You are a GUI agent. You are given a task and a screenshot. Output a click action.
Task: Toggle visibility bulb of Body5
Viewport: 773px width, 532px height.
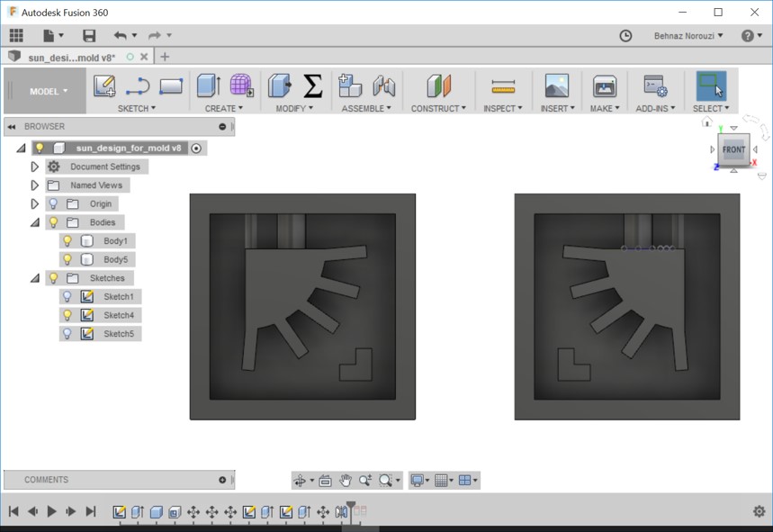(x=67, y=259)
